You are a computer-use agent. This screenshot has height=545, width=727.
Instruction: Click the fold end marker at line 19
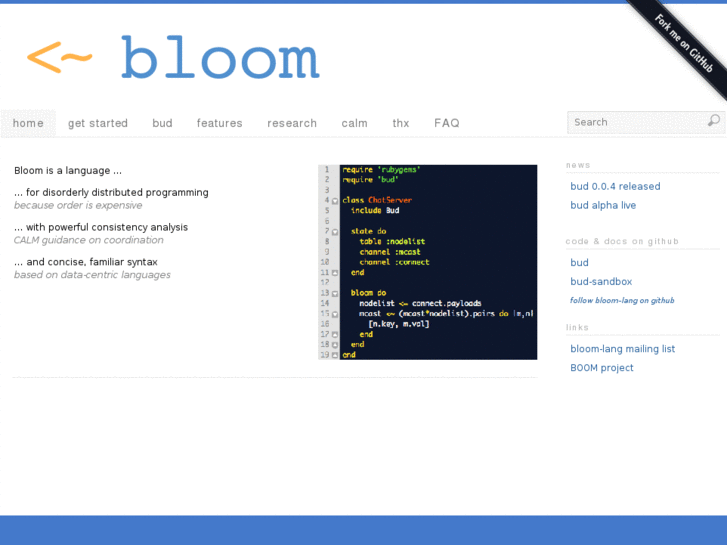coord(335,355)
